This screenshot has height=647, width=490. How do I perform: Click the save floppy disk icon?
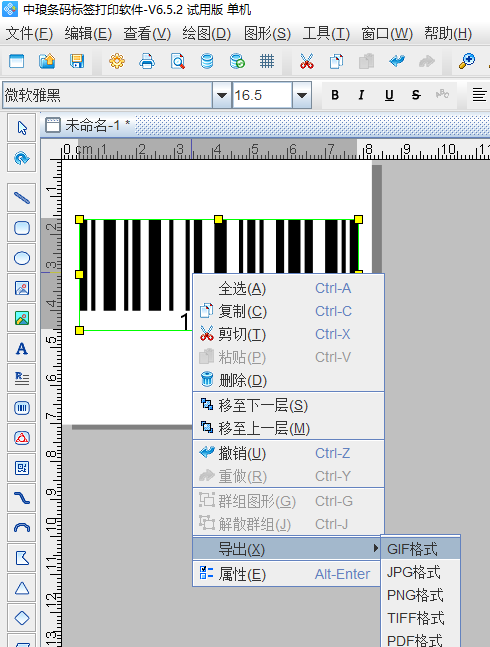(77, 61)
